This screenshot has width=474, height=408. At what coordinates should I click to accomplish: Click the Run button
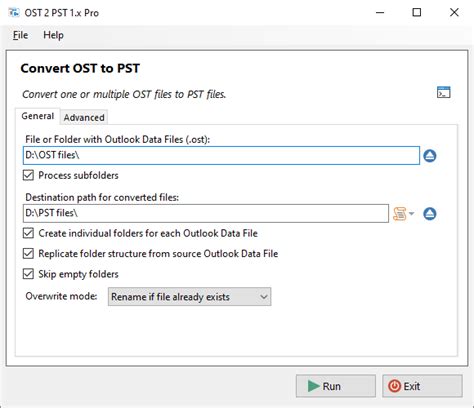coord(336,386)
